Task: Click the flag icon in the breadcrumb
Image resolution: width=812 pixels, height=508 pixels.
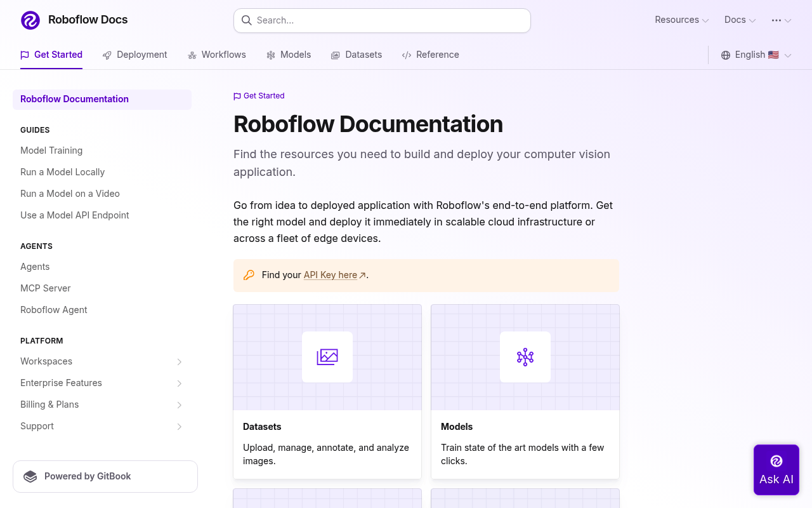Action: pos(237,97)
